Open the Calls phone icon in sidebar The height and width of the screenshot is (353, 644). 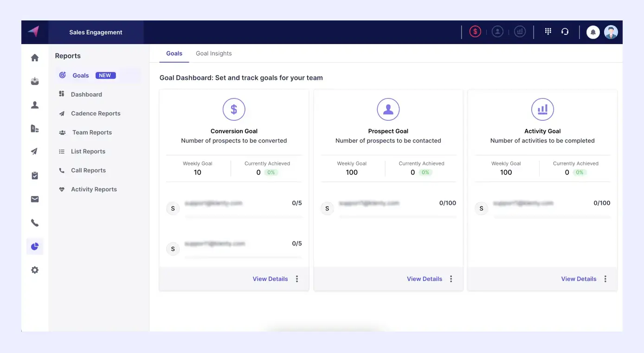click(x=35, y=223)
